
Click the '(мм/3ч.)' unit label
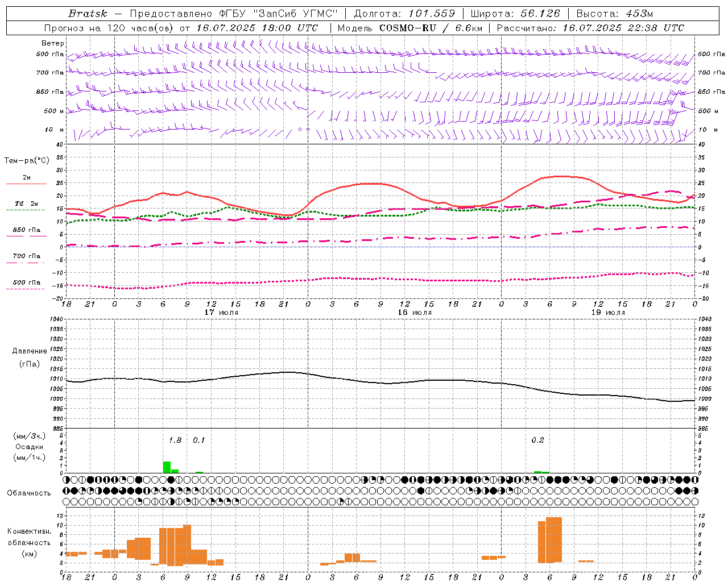[x=29, y=436]
